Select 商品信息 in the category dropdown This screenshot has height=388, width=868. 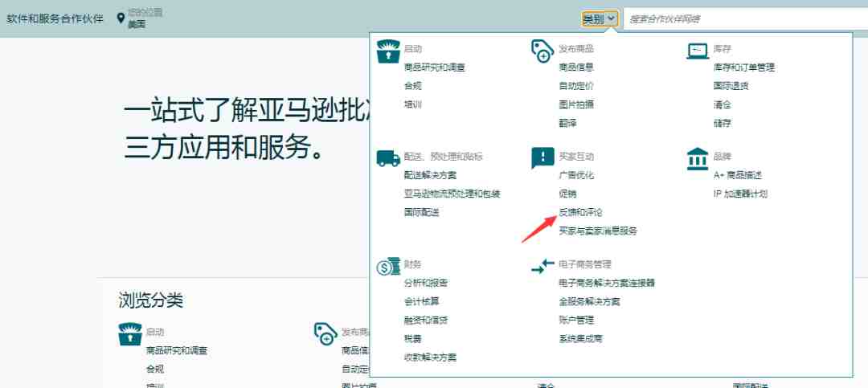(576, 67)
